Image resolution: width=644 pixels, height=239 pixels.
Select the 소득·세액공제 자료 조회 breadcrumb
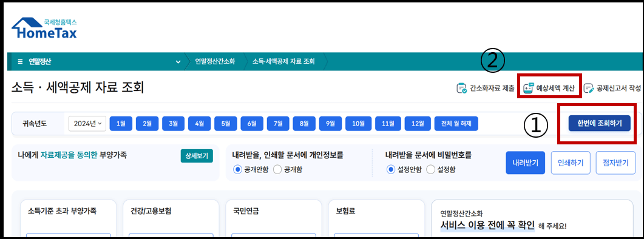point(284,62)
